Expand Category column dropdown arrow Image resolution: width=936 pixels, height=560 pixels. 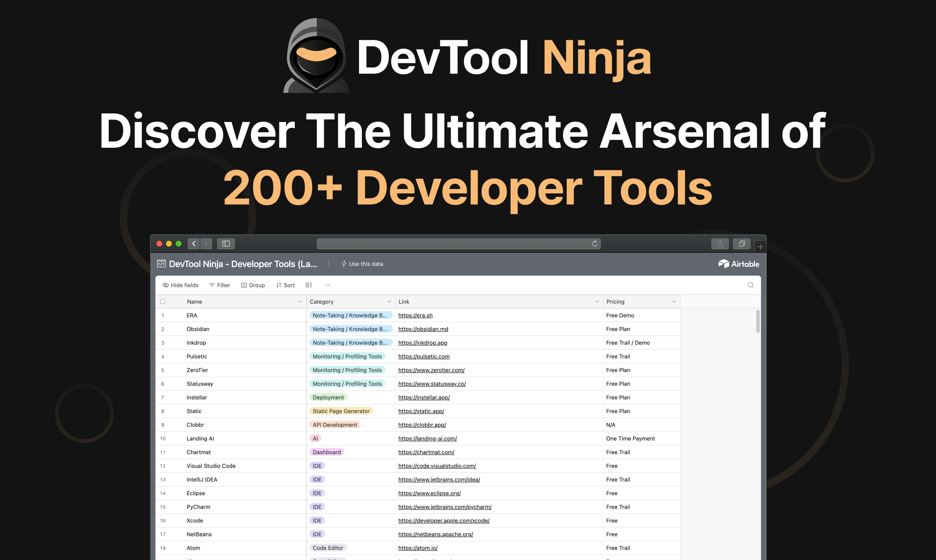coord(389,301)
